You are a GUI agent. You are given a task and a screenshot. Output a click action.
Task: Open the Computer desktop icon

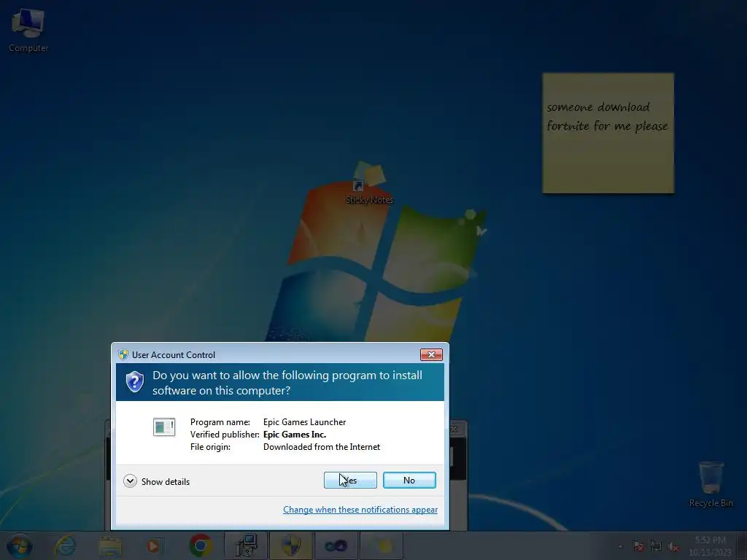coord(28,29)
